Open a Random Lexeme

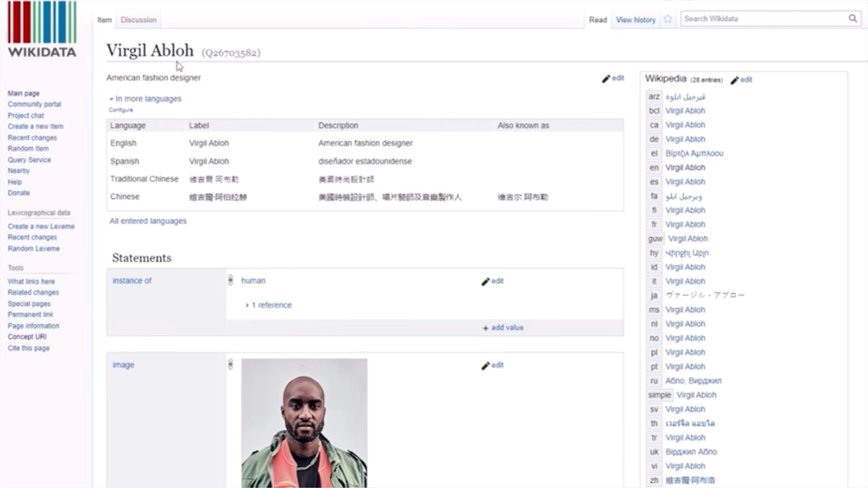click(34, 249)
